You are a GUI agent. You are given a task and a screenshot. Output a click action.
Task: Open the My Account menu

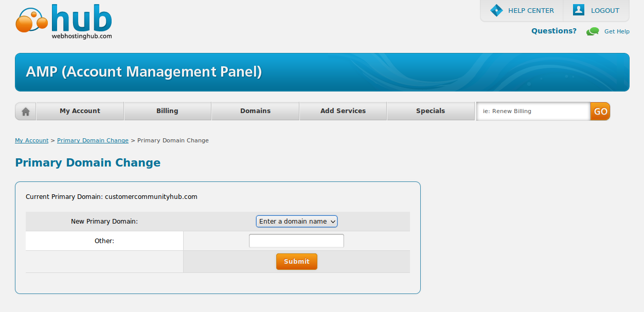coord(80,111)
